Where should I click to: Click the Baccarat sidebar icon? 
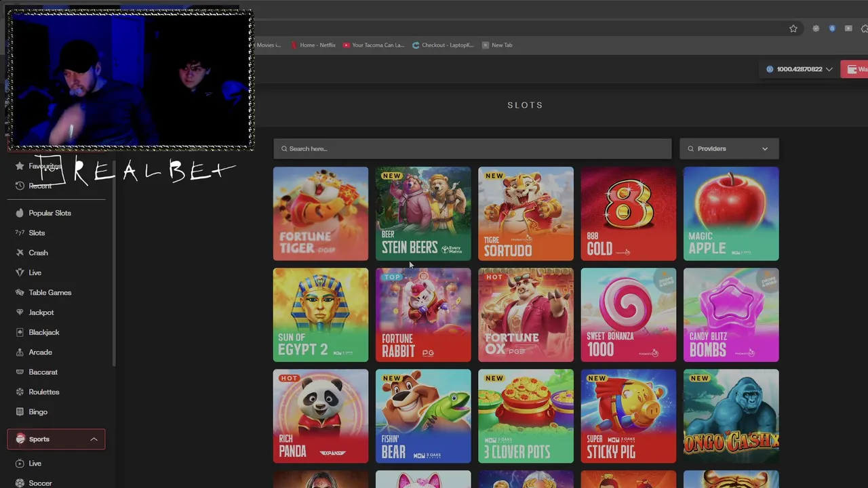pos(20,372)
